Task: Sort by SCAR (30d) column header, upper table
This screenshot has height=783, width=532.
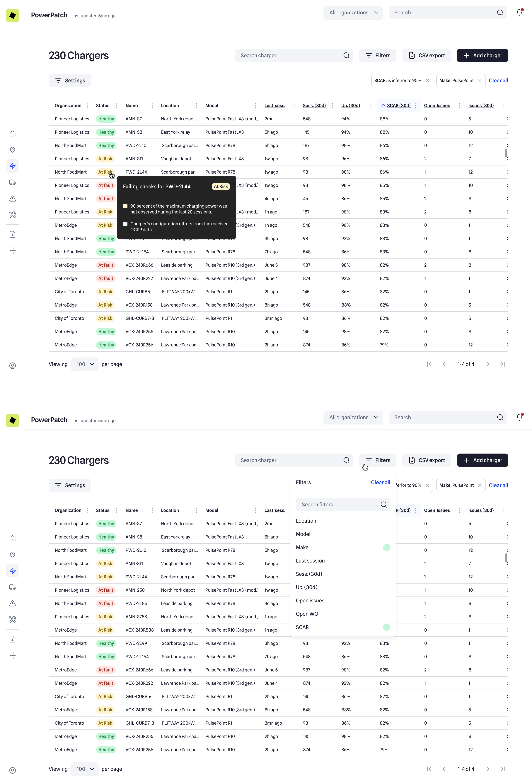Action: [399, 105]
